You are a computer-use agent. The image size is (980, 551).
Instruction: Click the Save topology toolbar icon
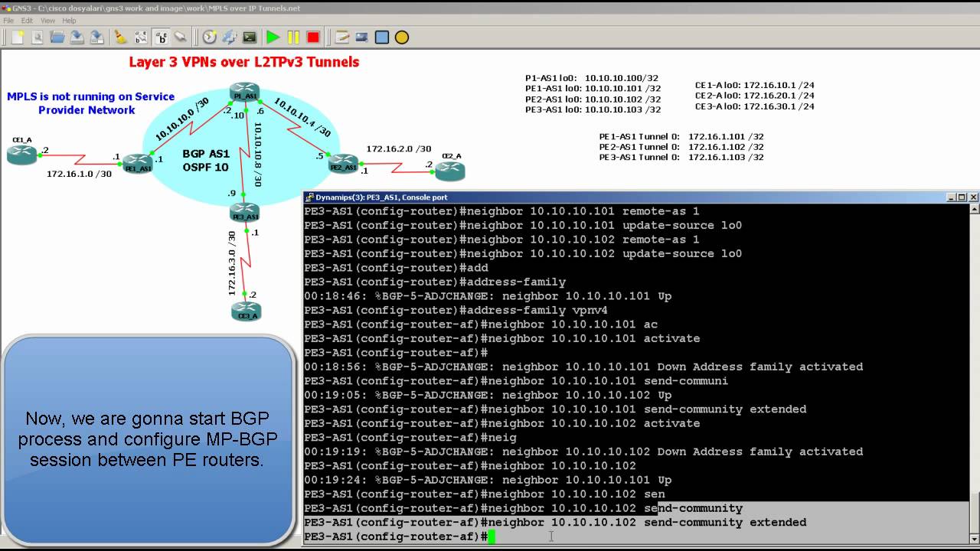77,37
